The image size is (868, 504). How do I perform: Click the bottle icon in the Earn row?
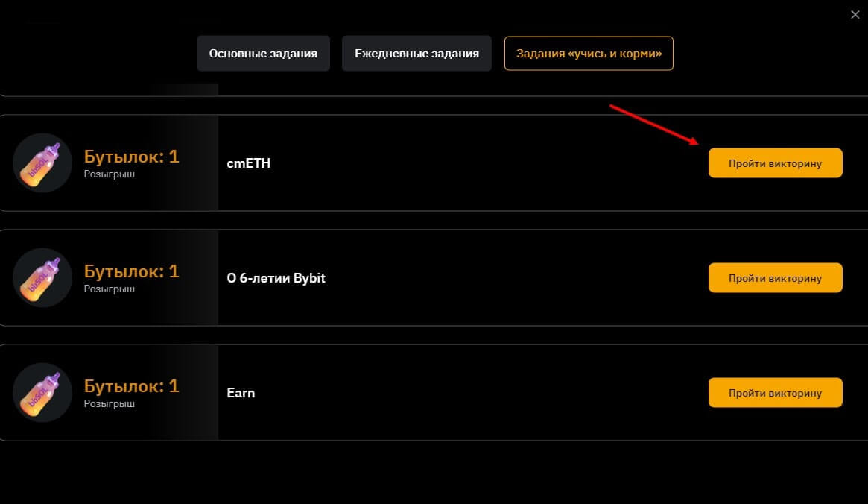click(x=42, y=393)
